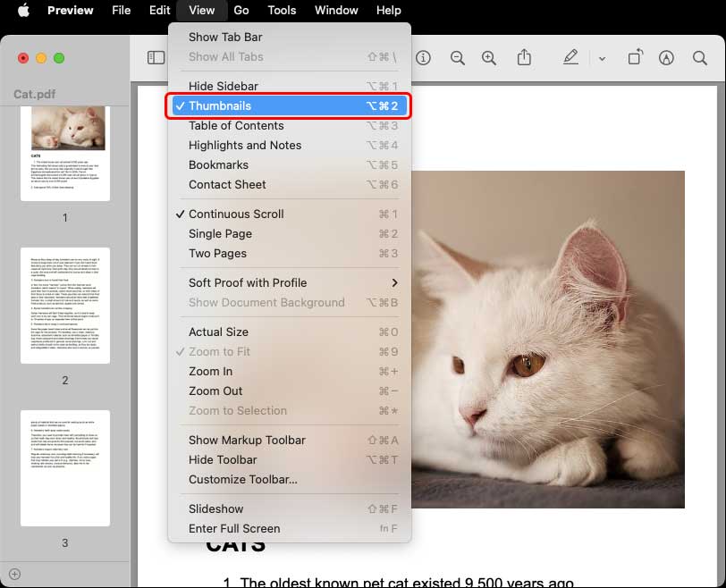
Task: Choose Hide Sidebar from View menu
Action: pyautogui.click(x=290, y=86)
